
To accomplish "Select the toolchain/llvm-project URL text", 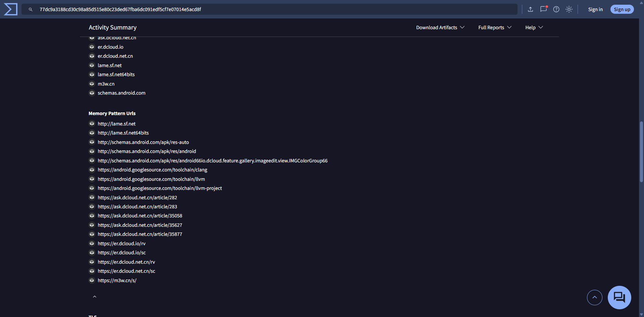I will pos(160,188).
